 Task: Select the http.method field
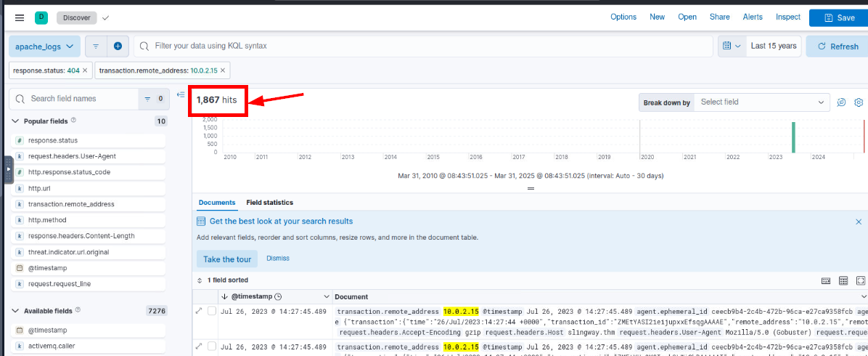[x=89, y=220]
